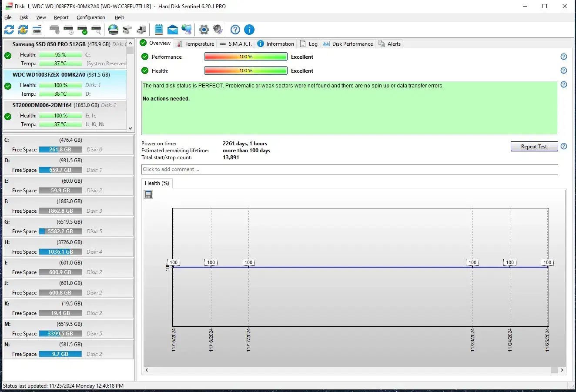Click the help icon beside Performance bar
The width and height of the screenshot is (576, 392).
(x=563, y=57)
